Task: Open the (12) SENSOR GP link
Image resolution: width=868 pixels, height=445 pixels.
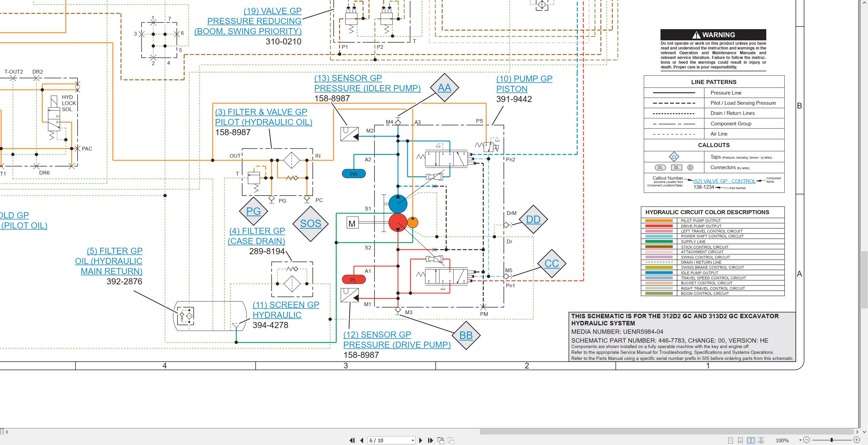Action: 397,340
